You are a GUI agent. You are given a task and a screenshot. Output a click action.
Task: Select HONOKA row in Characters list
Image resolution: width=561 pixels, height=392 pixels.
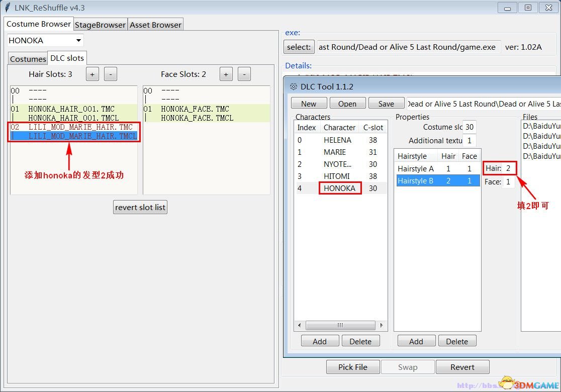pos(341,188)
